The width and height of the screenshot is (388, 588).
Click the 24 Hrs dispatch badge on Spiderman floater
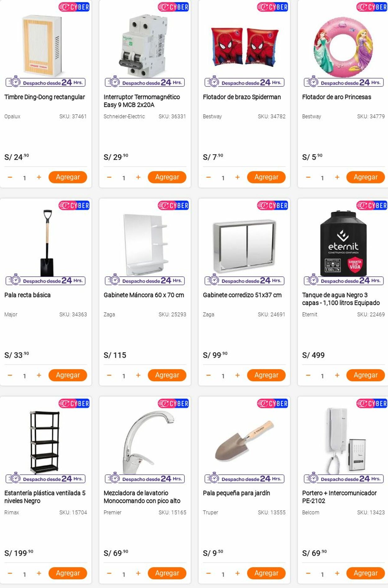[x=244, y=82]
